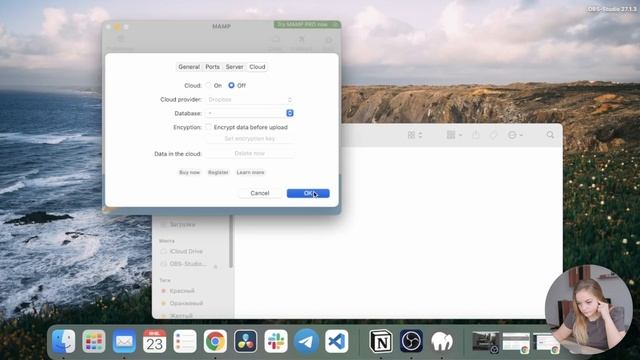Launch Visual Studio Code from the Dock
Screen dimensions: 640x360
(337, 341)
